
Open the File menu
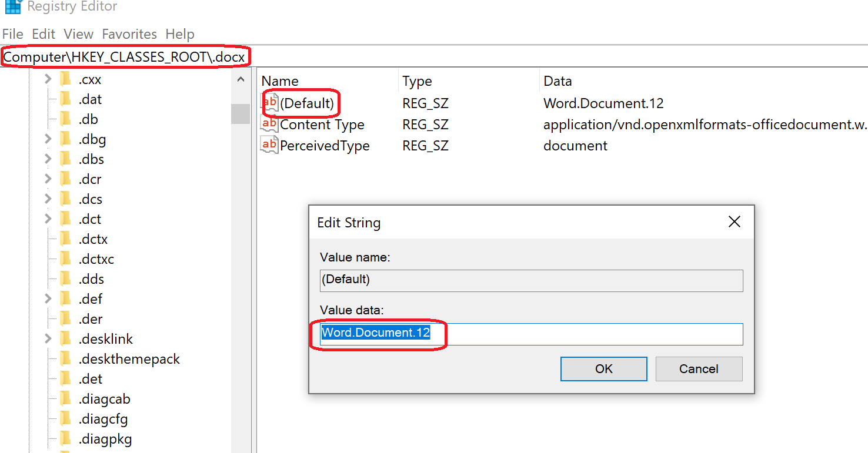pos(13,34)
